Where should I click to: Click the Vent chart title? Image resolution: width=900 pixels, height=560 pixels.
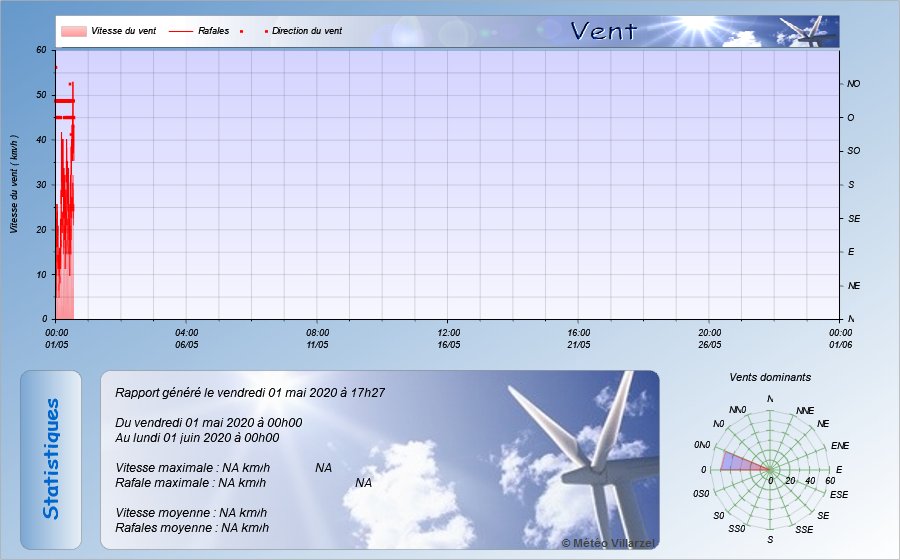point(603,31)
